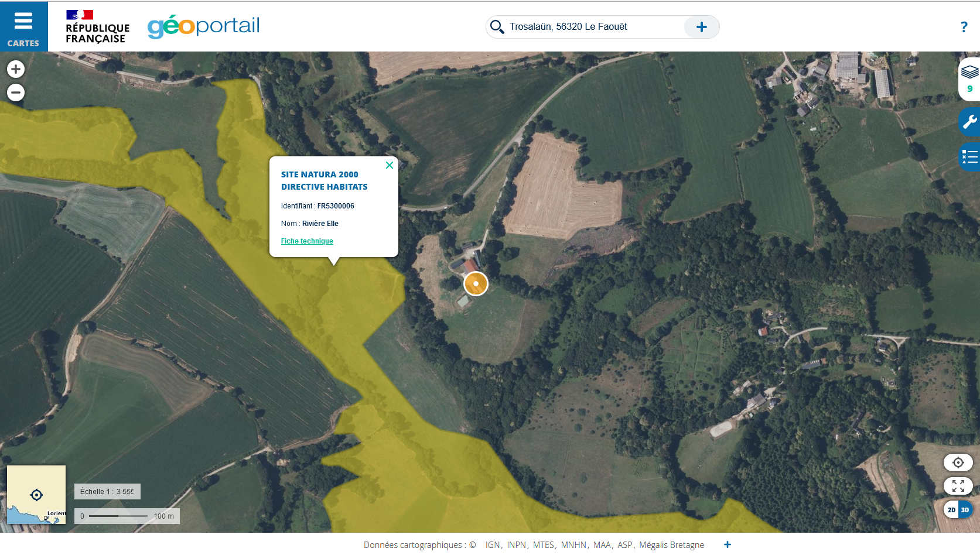Center map on my location

click(958, 462)
